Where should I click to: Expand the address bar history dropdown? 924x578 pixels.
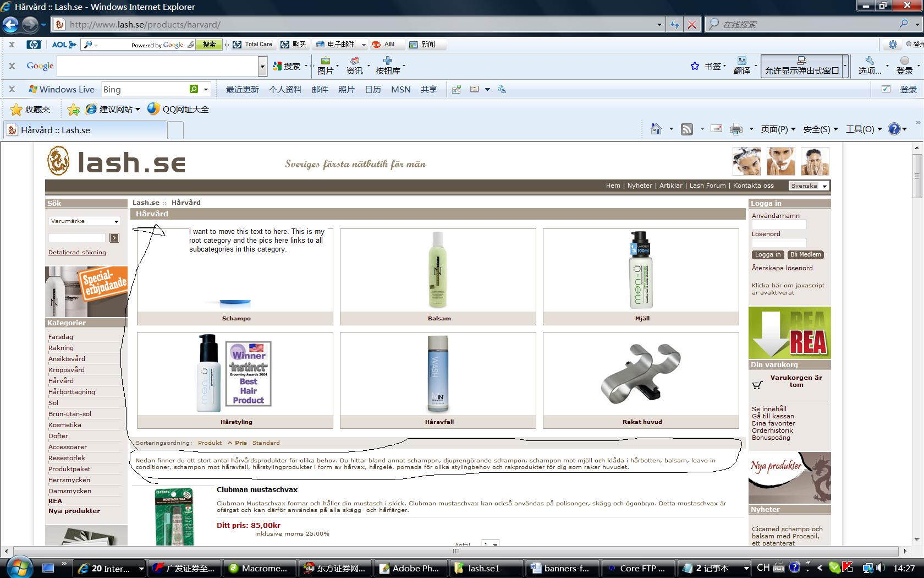[x=659, y=25]
